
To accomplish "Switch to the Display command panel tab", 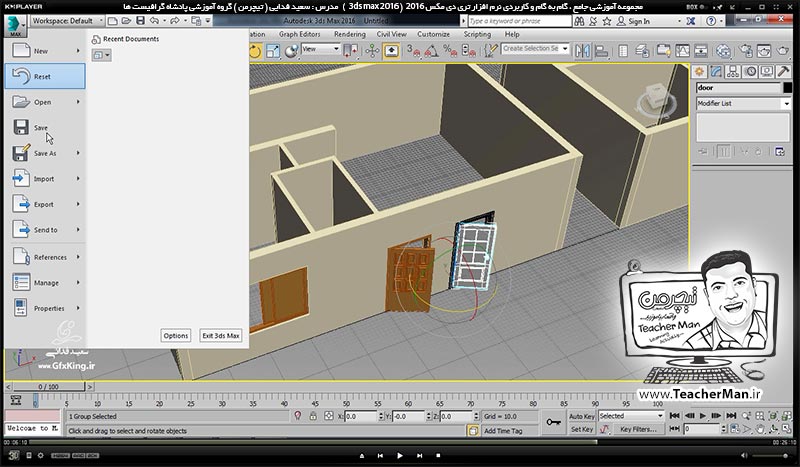I will pyautogui.click(x=767, y=71).
